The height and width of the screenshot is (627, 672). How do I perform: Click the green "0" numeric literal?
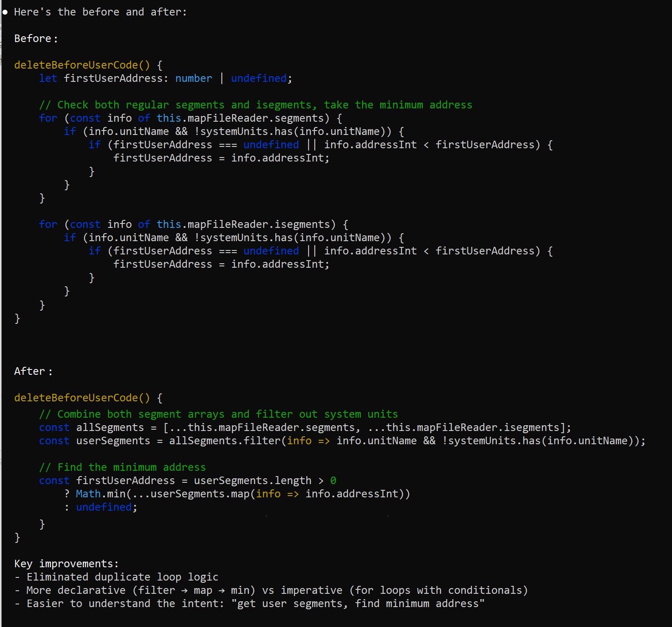click(x=333, y=481)
